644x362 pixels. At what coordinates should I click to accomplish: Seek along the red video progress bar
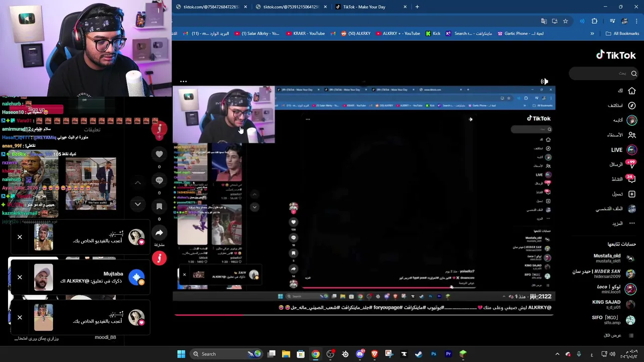pyautogui.click(x=363, y=315)
